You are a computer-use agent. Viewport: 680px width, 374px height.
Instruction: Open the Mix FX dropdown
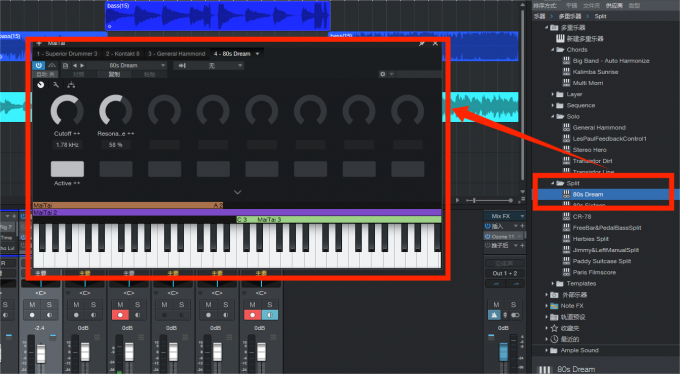[504, 216]
